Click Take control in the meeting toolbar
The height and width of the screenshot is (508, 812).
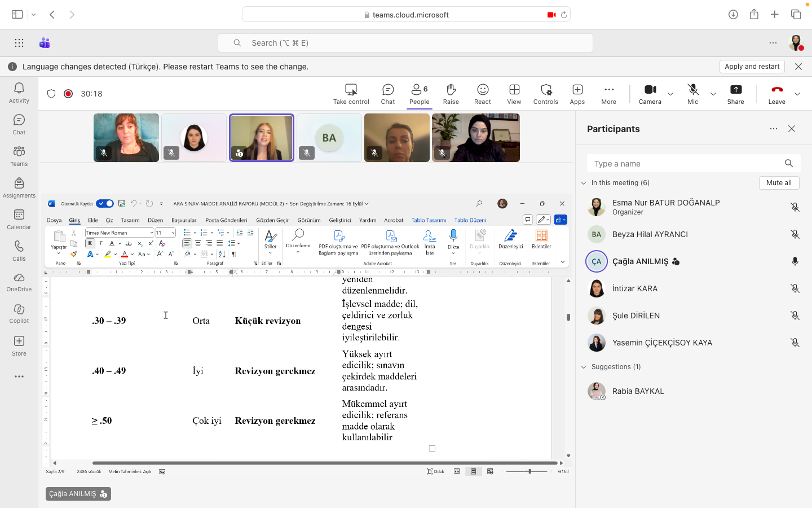351,94
